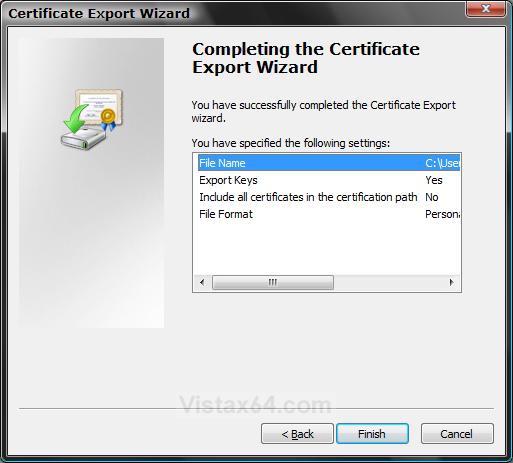Click the gold ribbon seal on certificate
The image size is (513, 463).
pyautogui.click(x=108, y=119)
